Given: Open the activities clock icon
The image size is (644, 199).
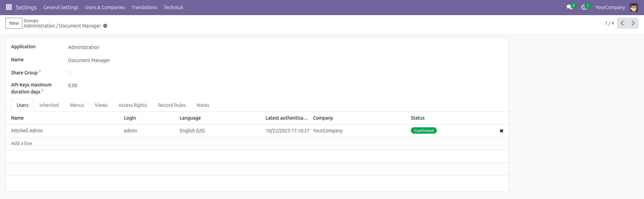Looking at the screenshot, I should click(584, 7).
